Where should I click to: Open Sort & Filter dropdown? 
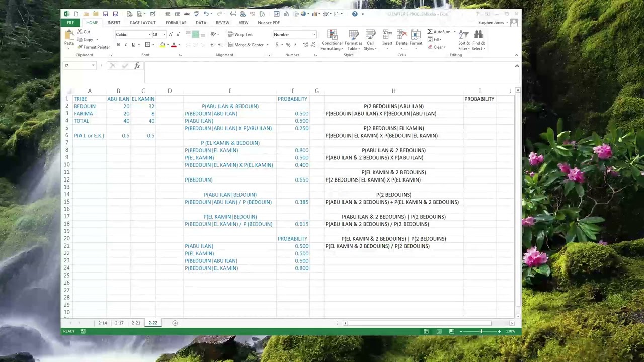click(463, 40)
